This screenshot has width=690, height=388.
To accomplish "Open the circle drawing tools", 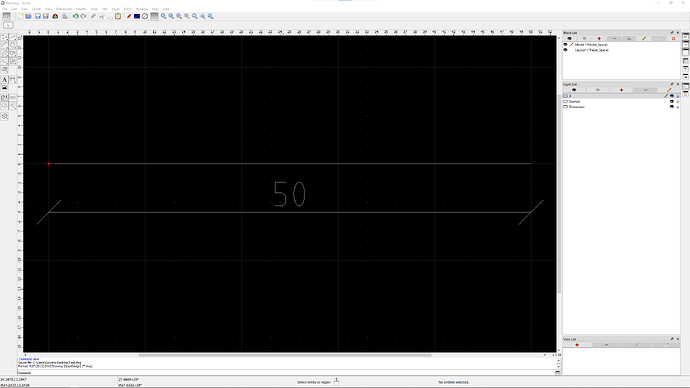I will tap(13, 45).
